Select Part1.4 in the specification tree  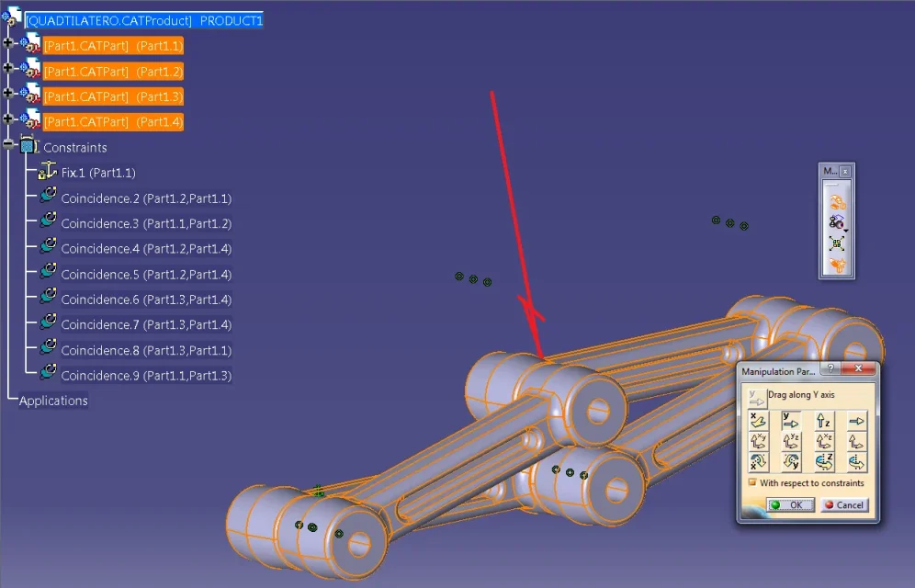click(113, 122)
